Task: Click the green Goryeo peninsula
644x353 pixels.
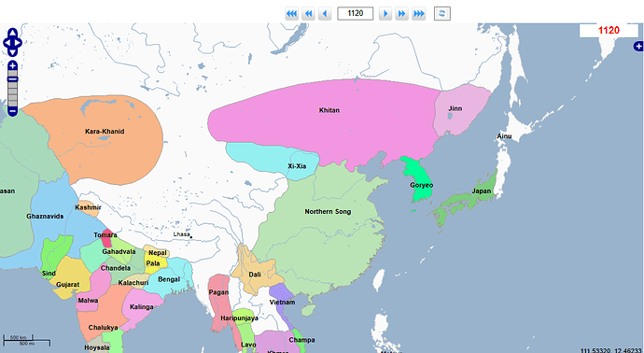Action: pyautogui.click(x=421, y=185)
